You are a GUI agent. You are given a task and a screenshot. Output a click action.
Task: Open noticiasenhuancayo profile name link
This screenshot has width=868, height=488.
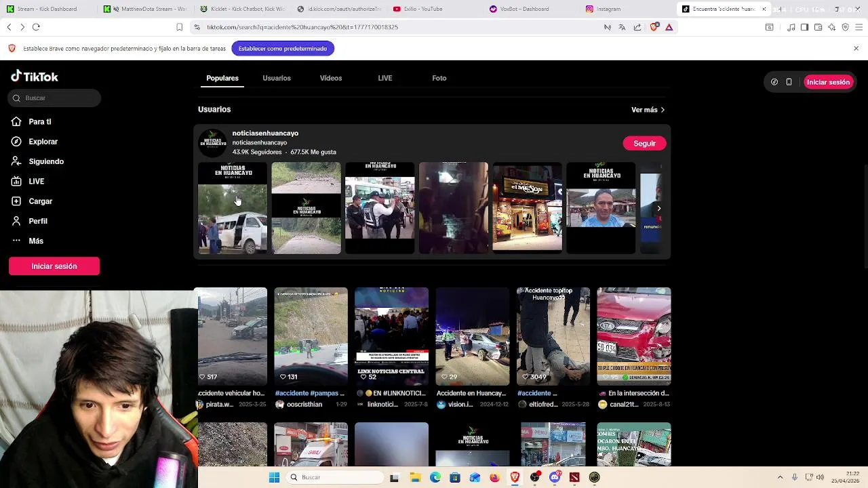(265, 134)
